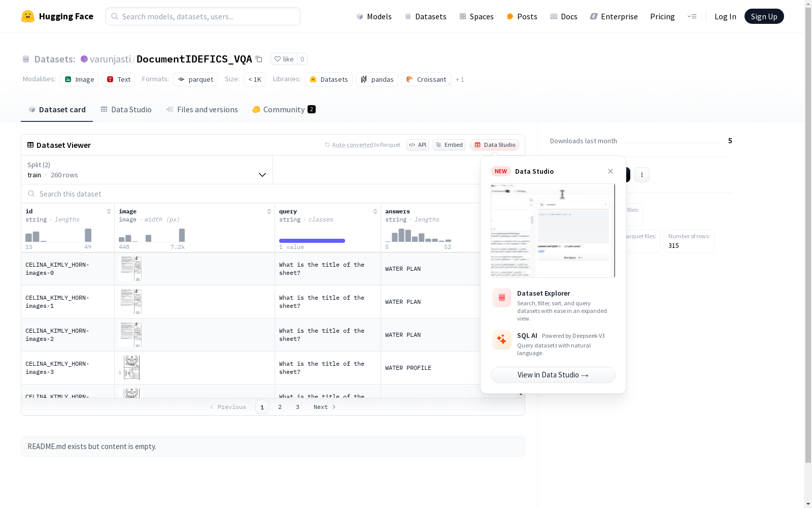Copy the dataset name with the copy icon
The width and height of the screenshot is (812, 508).
[x=259, y=59]
